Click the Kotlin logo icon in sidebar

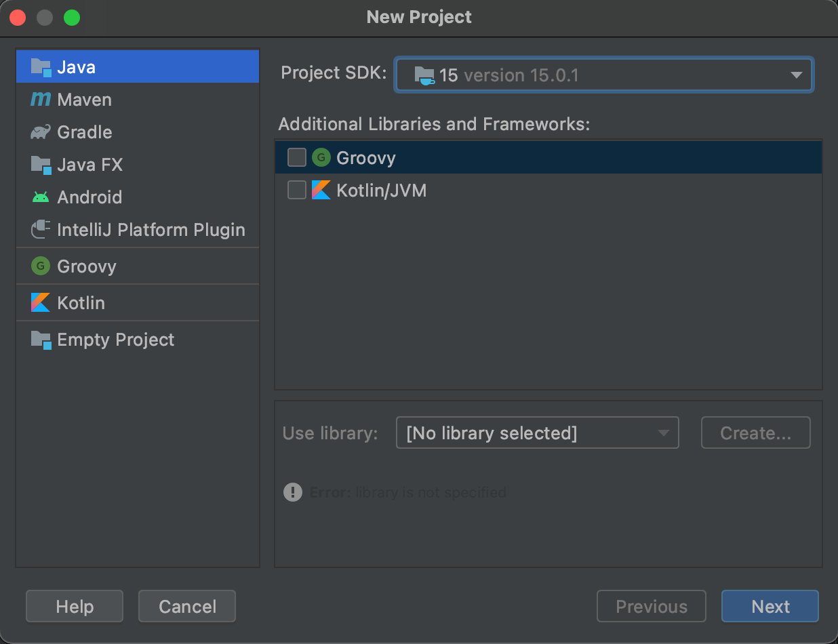pyautogui.click(x=41, y=302)
